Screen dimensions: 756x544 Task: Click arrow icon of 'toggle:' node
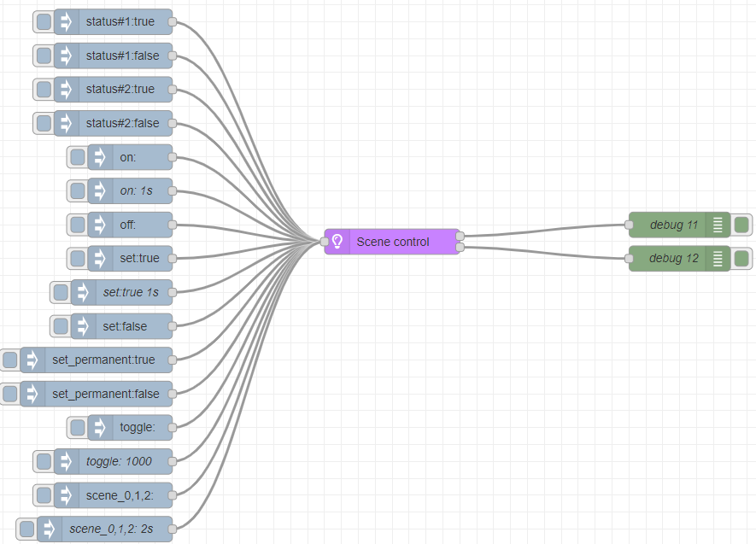(100, 427)
